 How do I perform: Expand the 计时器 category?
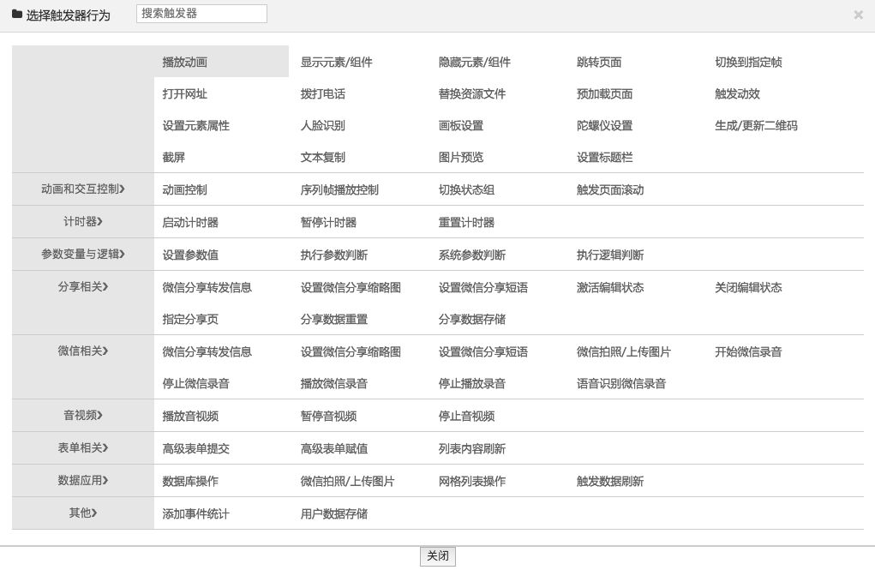coord(82,222)
